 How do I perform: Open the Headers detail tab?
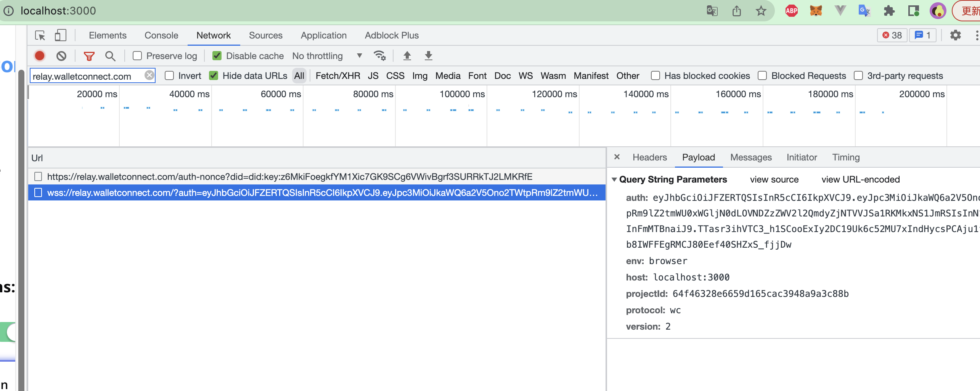pos(650,157)
